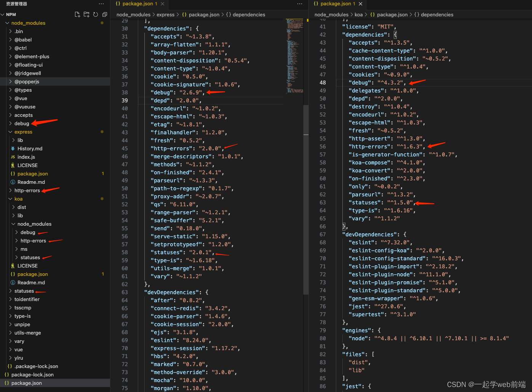Screen dimensions: 532x392
Task: Click braces icon in the right package.json tab
Action: 316,4
